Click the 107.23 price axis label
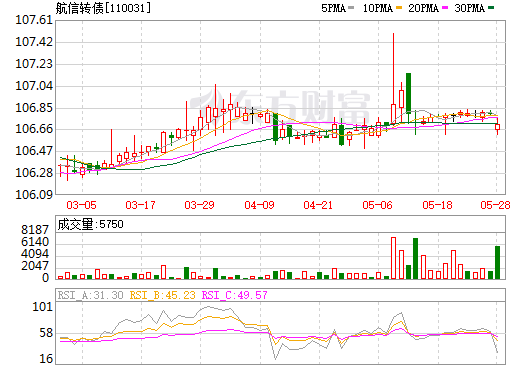The width and height of the screenshot is (520, 365). point(34,64)
